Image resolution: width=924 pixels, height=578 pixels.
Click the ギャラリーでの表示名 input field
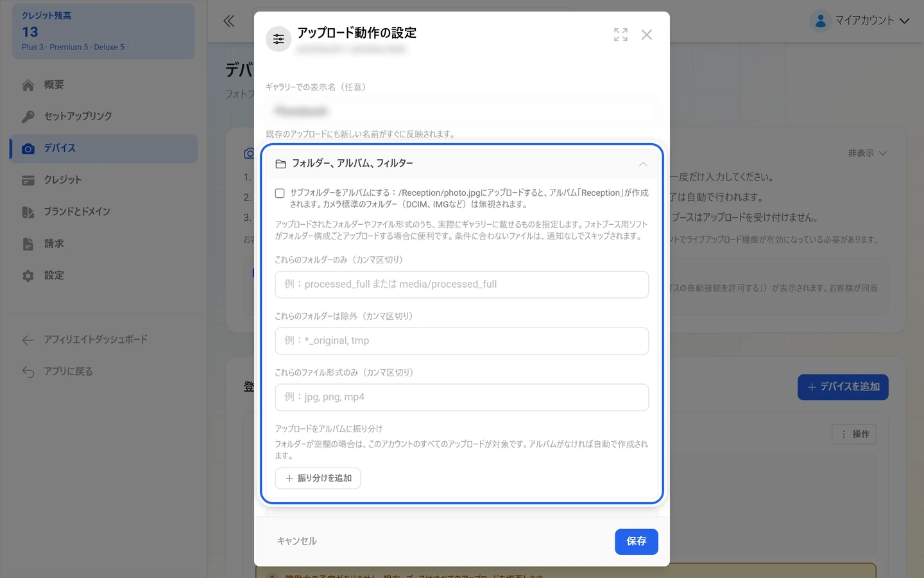pos(461,111)
